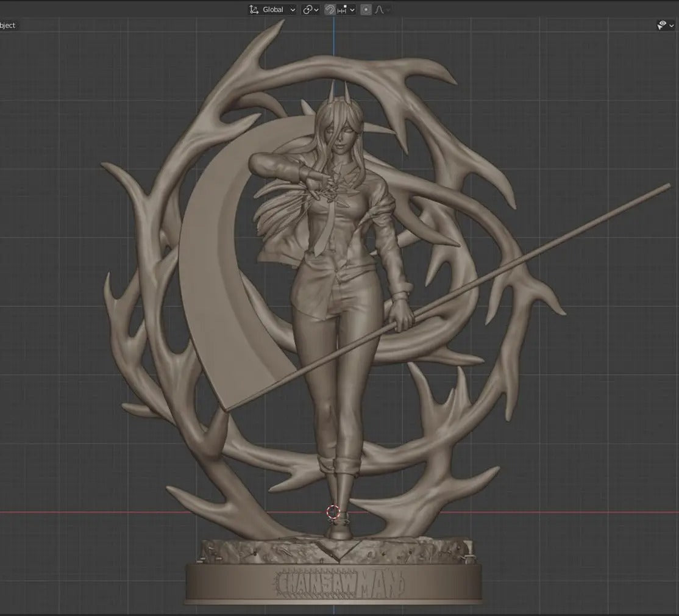Open the transform pivot point dropdown
Viewport: 679px width, 616px height.
pos(310,10)
